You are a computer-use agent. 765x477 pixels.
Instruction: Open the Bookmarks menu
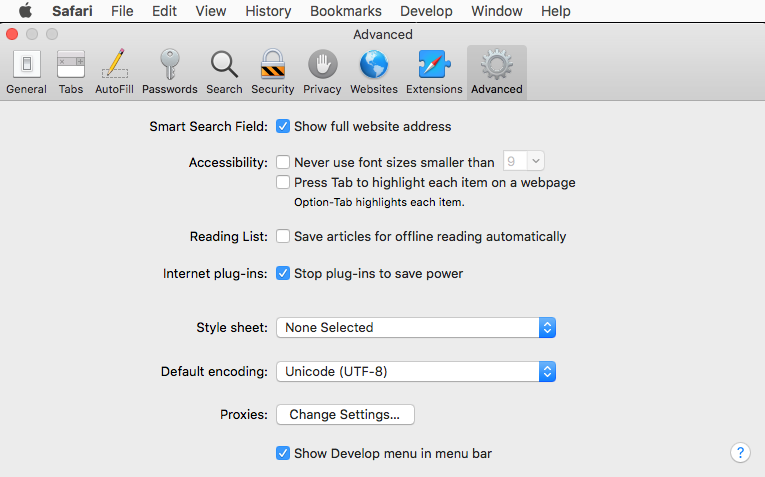click(345, 11)
